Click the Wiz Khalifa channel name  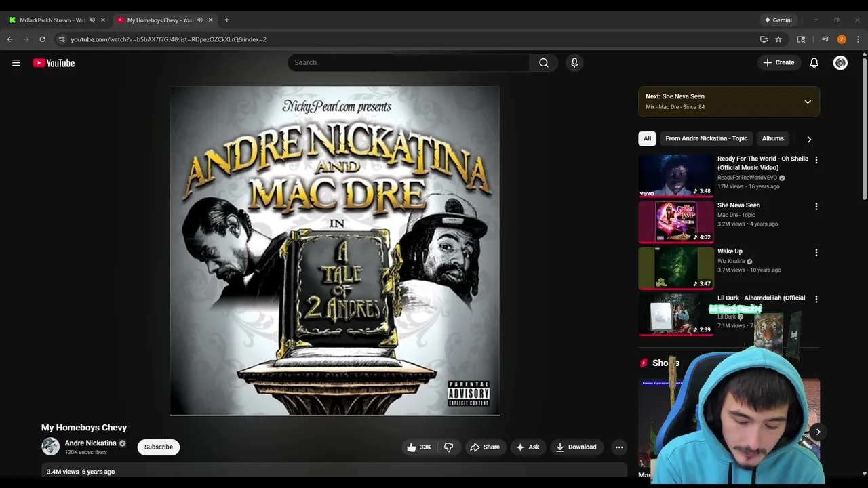pyautogui.click(x=731, y=261)
